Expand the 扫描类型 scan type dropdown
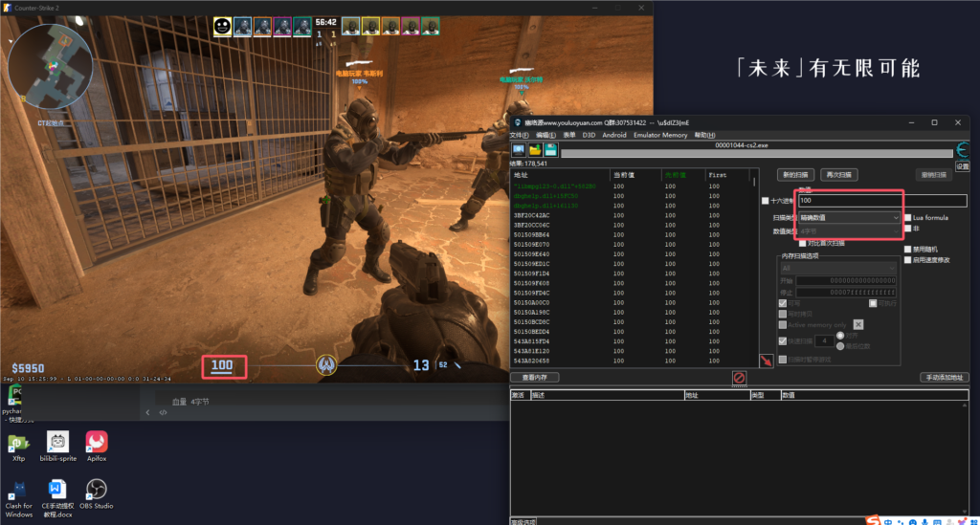 tap(848, 217)
